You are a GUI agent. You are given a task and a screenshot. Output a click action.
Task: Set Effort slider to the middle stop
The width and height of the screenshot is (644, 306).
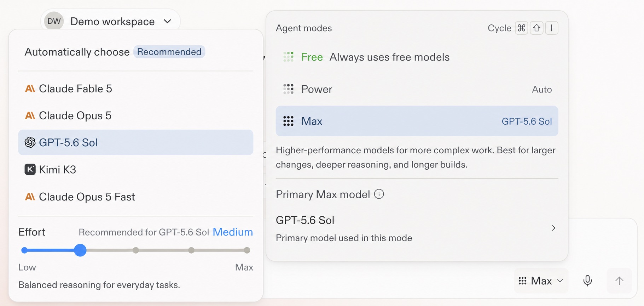click(136, 250)
